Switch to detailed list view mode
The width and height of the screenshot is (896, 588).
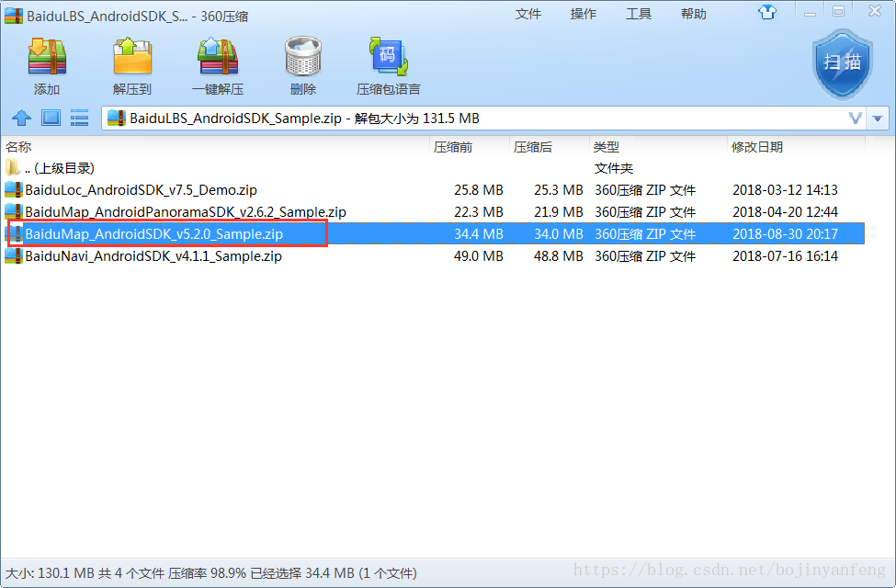pyautogui.click(x=79, y=119)
